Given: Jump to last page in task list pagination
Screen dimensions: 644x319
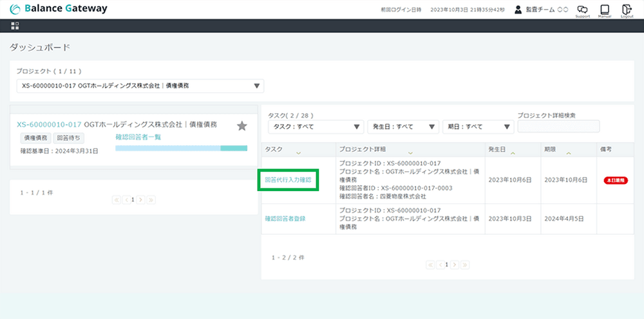Looking at the screenshot, I should click(465, 264).
